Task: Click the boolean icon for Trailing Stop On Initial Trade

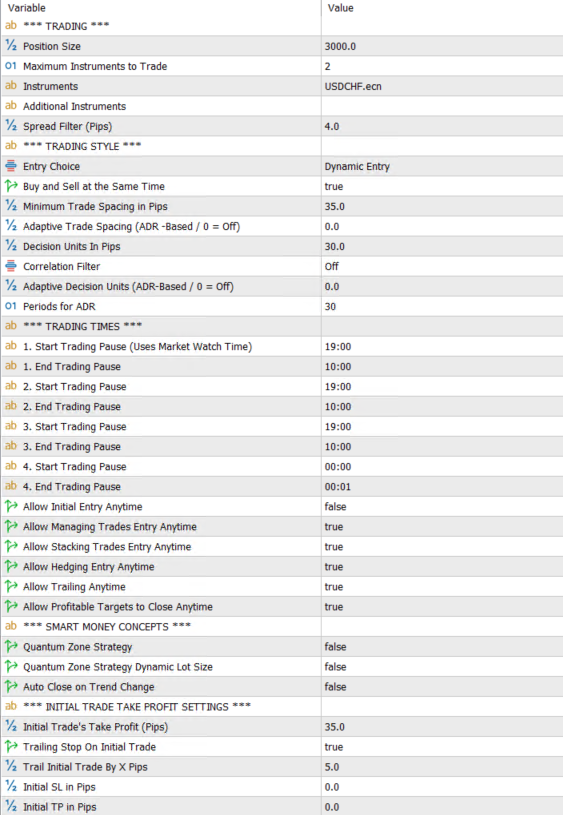Action: click(11, 746)
